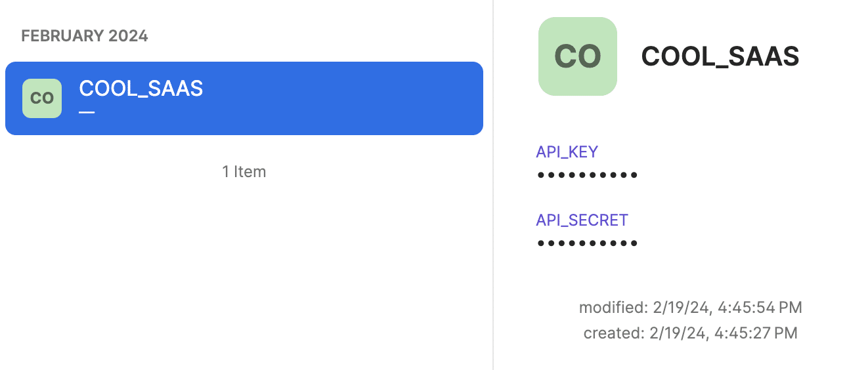Click the FEBRUARY 2024 section header
This screenshot has width=868, height=370.
(x=85, y=36)
